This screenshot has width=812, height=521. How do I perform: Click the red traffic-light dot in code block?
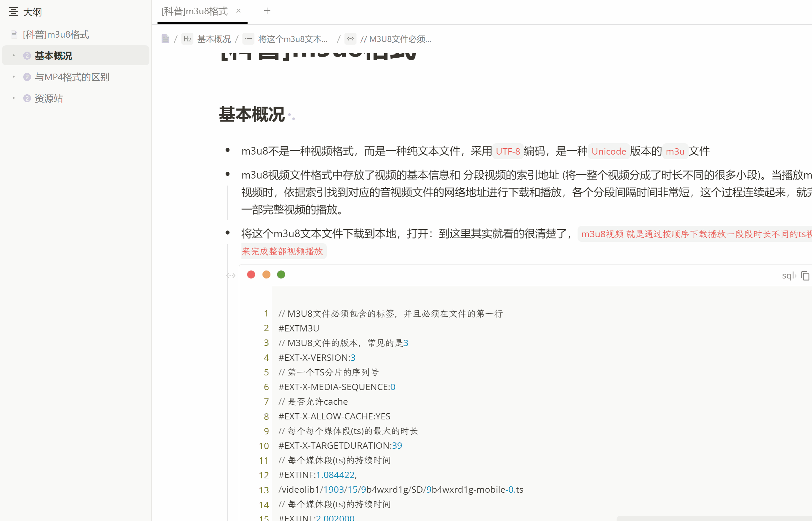point(251,274)
